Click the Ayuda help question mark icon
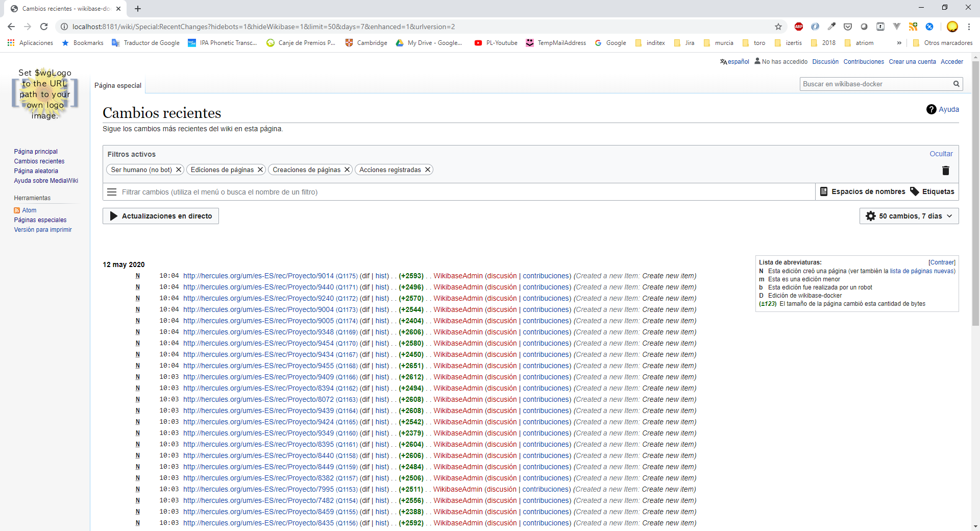The height and width of the screenshot is (531, 980). coord(931,109)
